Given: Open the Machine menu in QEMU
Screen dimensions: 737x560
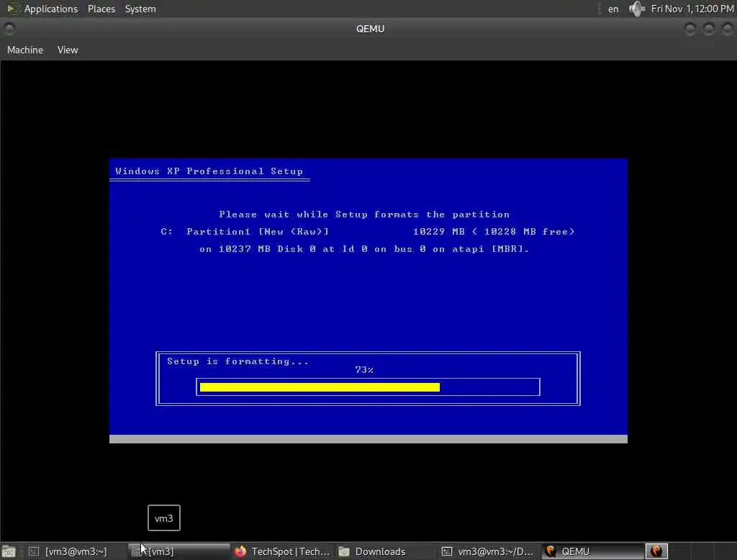Looking at the screenshot, I should point(25,50).
